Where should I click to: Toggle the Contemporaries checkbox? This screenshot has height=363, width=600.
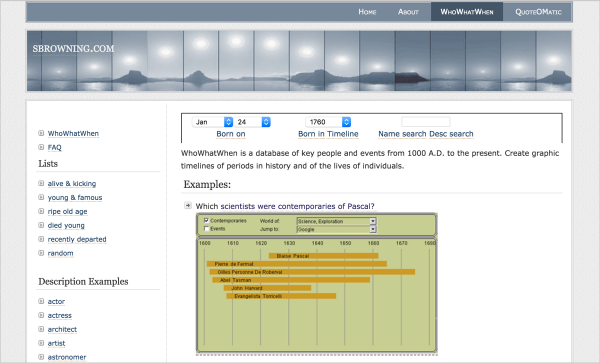click(207, 220)
